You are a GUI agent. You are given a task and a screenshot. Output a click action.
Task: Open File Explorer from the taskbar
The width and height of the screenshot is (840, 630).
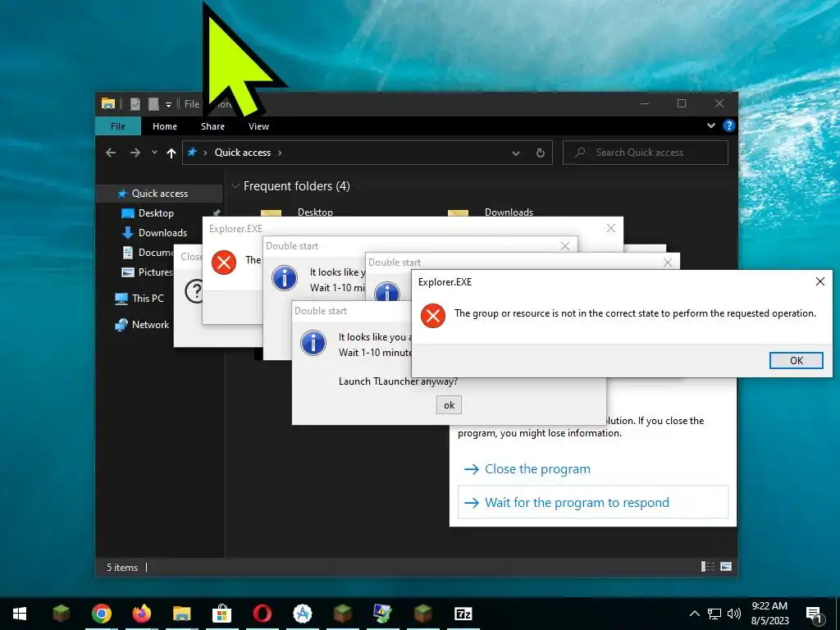(181, 614)
